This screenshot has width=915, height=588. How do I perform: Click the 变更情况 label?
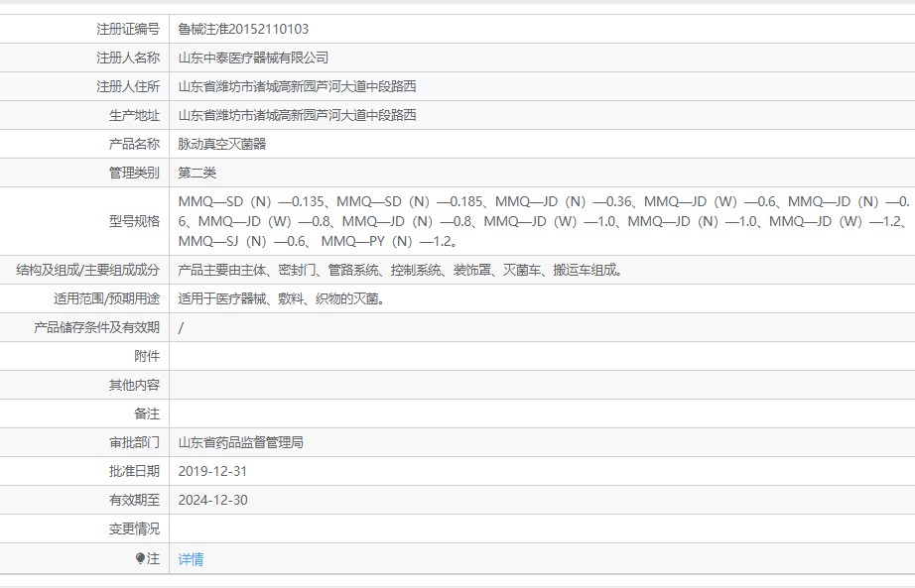134,529
